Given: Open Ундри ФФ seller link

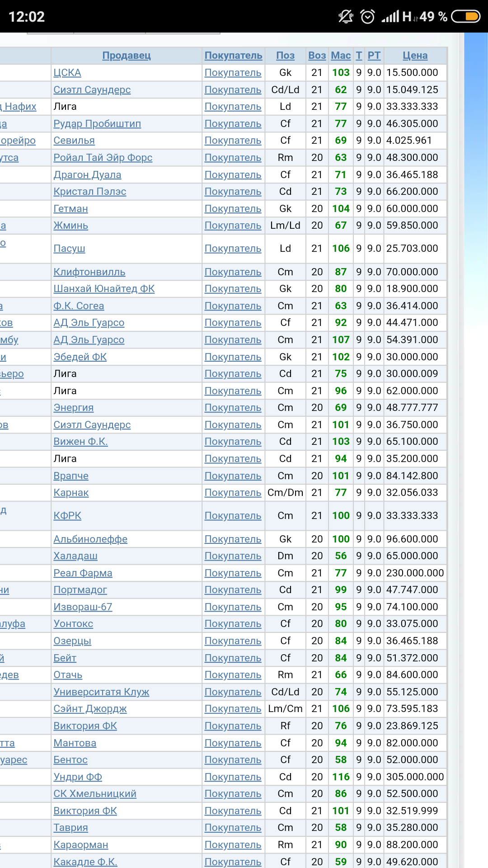Looking at the screenshot, I should (x=78, y=777).
